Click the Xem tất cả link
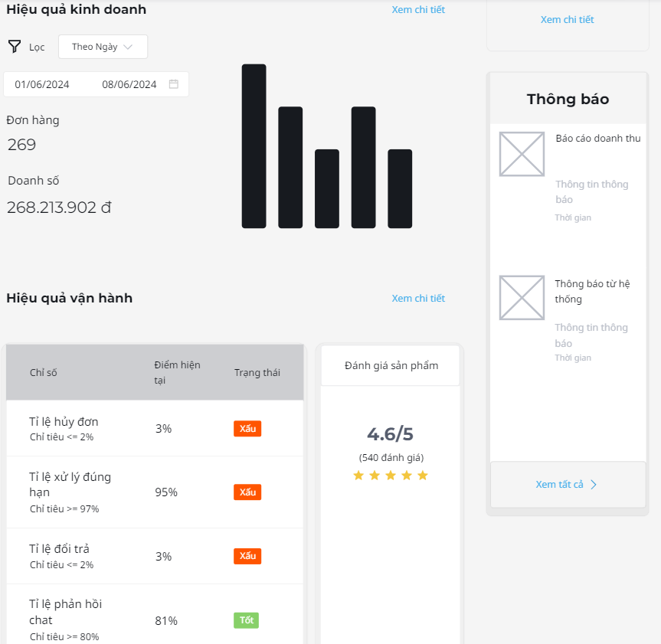This screenshot has height=644, width=661. pos(559,484)
